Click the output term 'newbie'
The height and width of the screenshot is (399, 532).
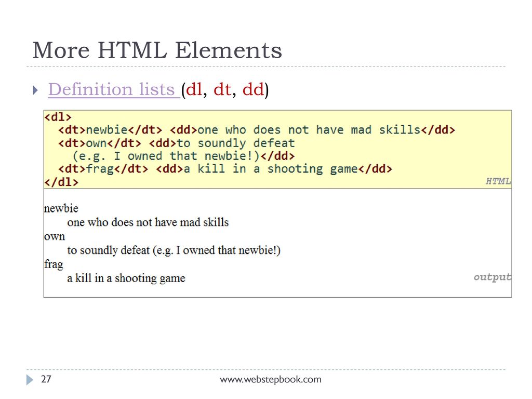coord(61,208)
